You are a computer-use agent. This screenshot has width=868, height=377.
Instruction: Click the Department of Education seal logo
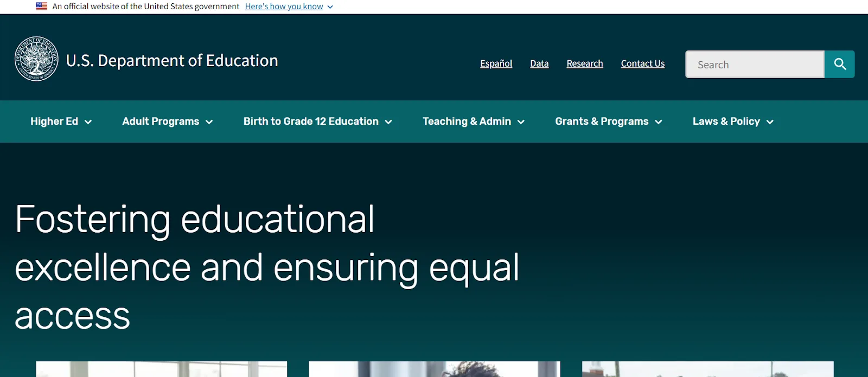pyautogui.click(x=36, y=59)
